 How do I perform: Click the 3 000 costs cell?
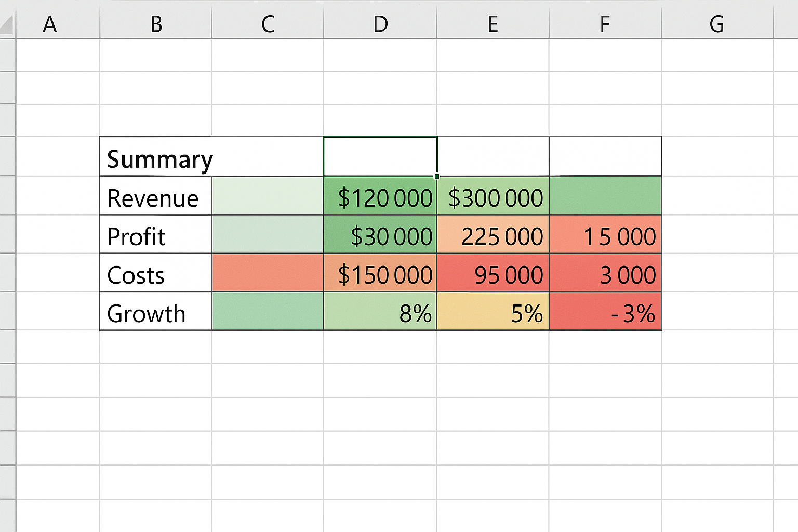coord(605,273)
